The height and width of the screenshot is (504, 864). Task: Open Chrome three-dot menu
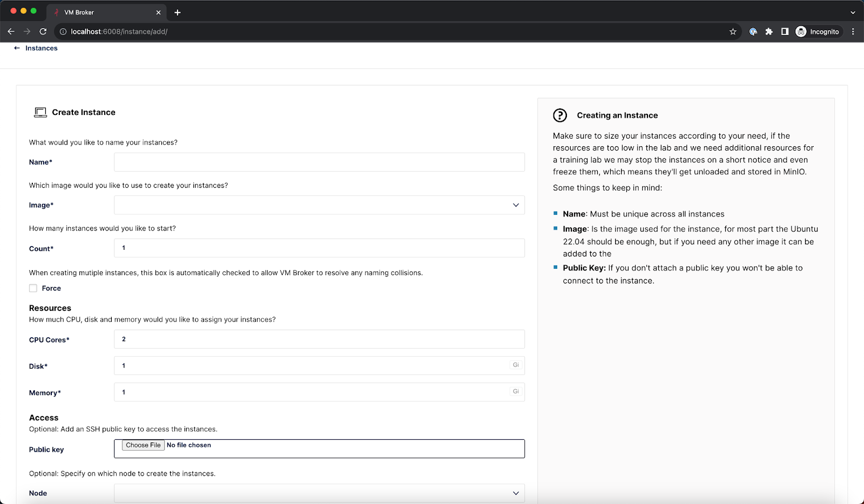pos(853,32)
